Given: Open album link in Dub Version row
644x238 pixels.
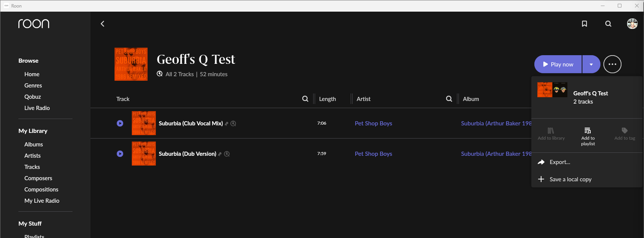Looking at the screenshot, I should 496,154.
